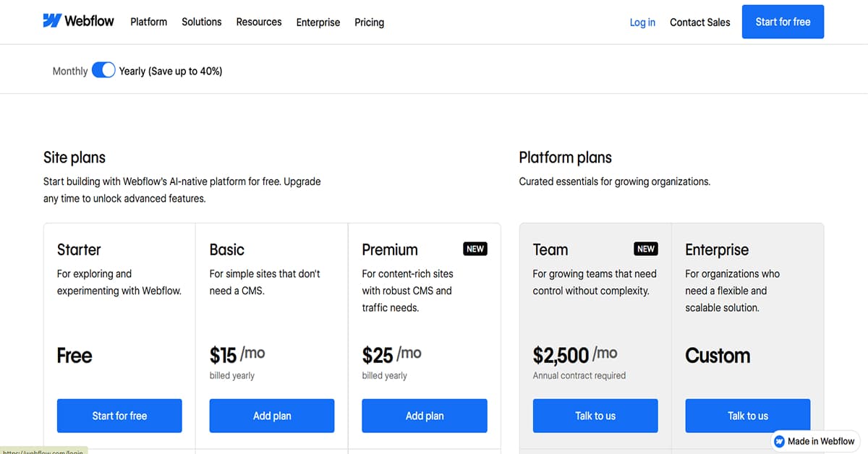Click the Made in Webflow badge
Viewport: 868px width, 454px height.
click(814, 441)
